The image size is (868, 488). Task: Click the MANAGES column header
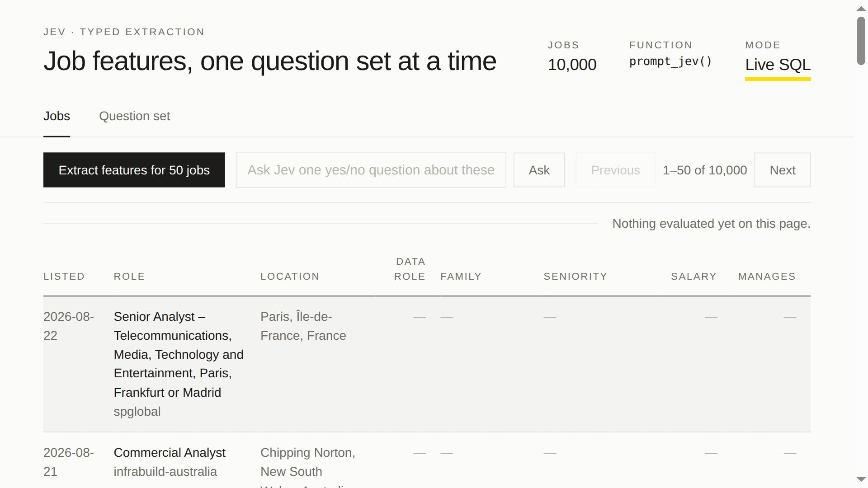click(767, 277)
